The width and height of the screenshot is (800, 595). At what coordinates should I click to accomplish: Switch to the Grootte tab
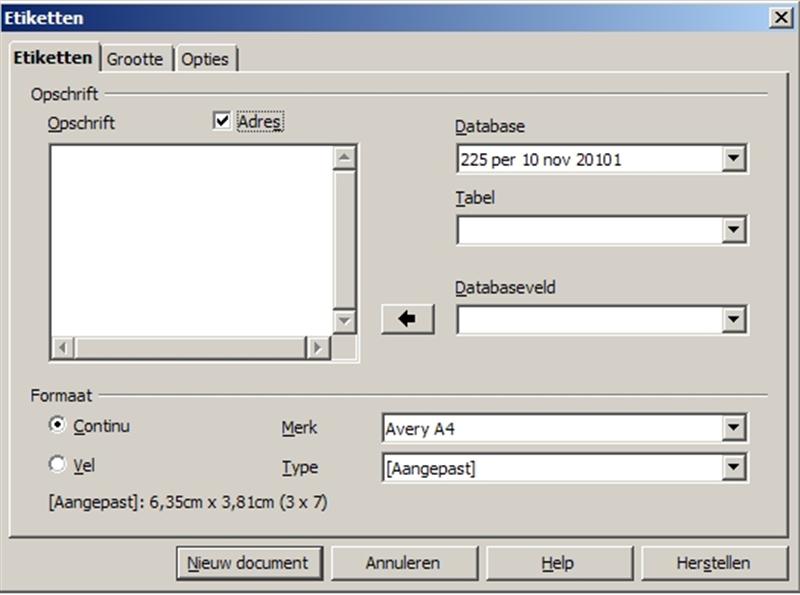click(x=135, y=59)
